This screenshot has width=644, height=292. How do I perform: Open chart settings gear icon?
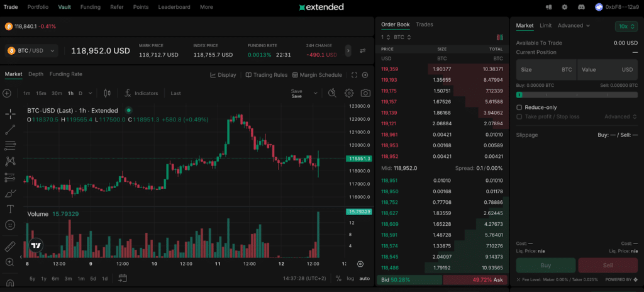(348, 93)
